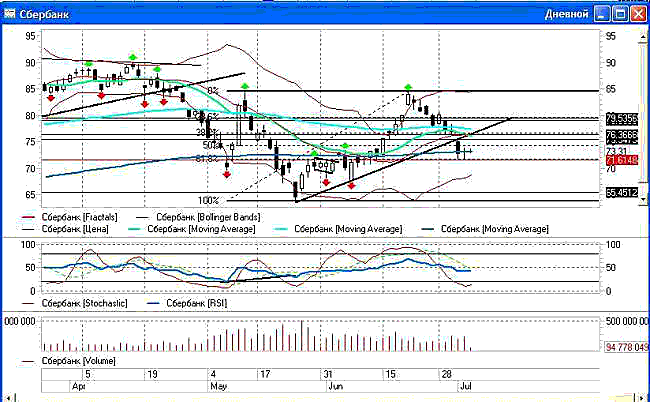Click the 61.8% Fibonacci level label

point(207,159)
